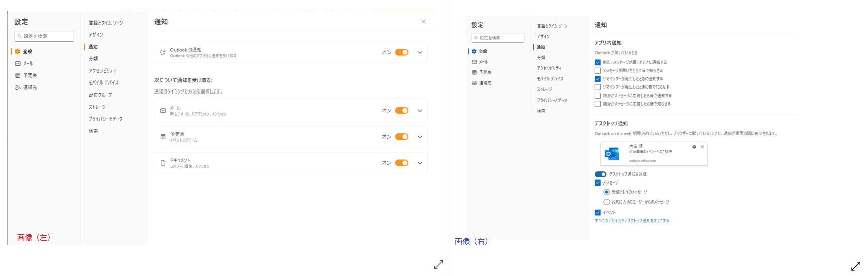Open アクセシビリティ in right image menu
Viewport: 868px width, 276px height.
[x=549, y=68]
